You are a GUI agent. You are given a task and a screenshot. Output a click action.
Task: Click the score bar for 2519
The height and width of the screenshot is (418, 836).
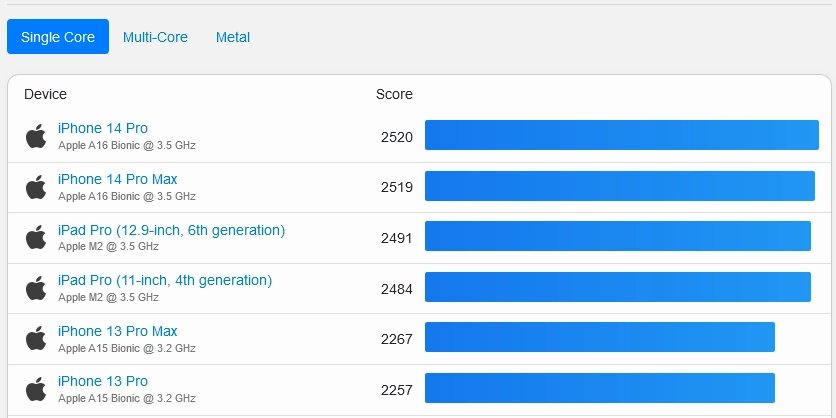point(620,186)
